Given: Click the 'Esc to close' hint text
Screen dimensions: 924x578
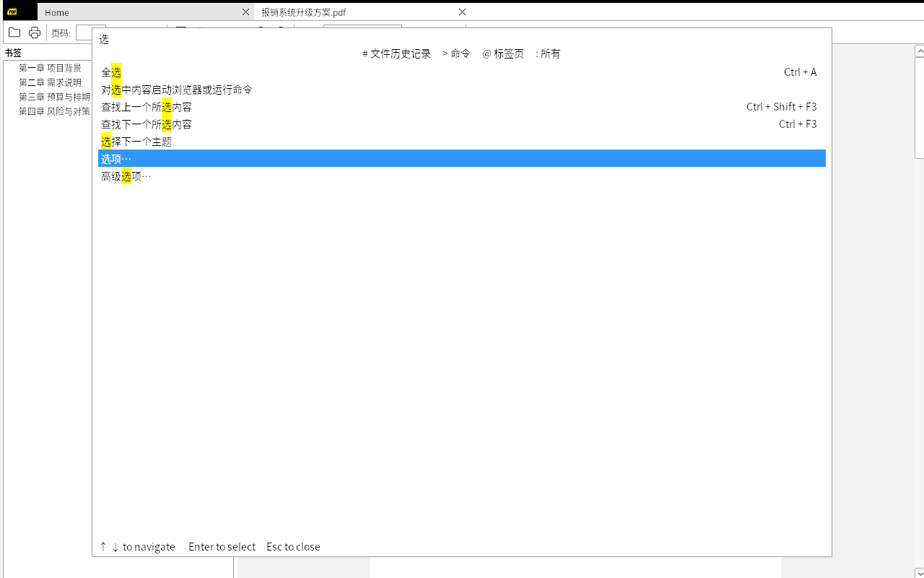Looking at the screenshot, I should pos(293,546).
